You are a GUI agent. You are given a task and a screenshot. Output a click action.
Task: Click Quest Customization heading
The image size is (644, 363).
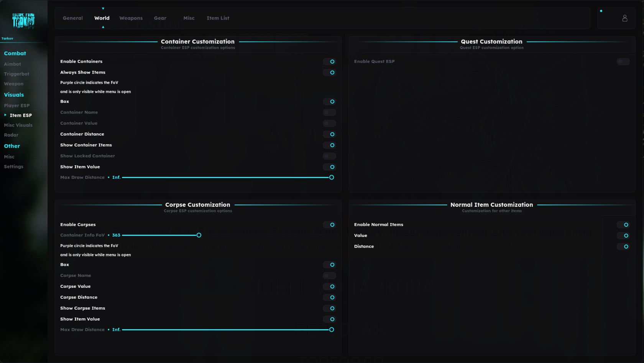pos(491,41)
